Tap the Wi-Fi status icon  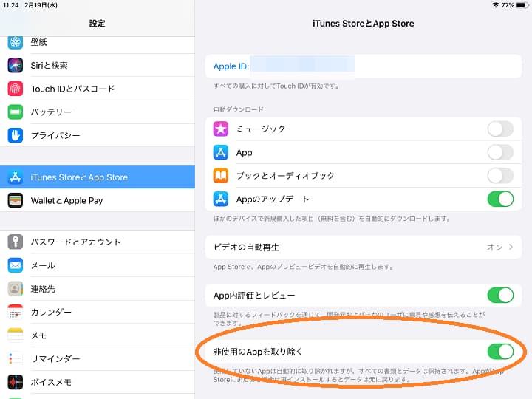[496, 5]
